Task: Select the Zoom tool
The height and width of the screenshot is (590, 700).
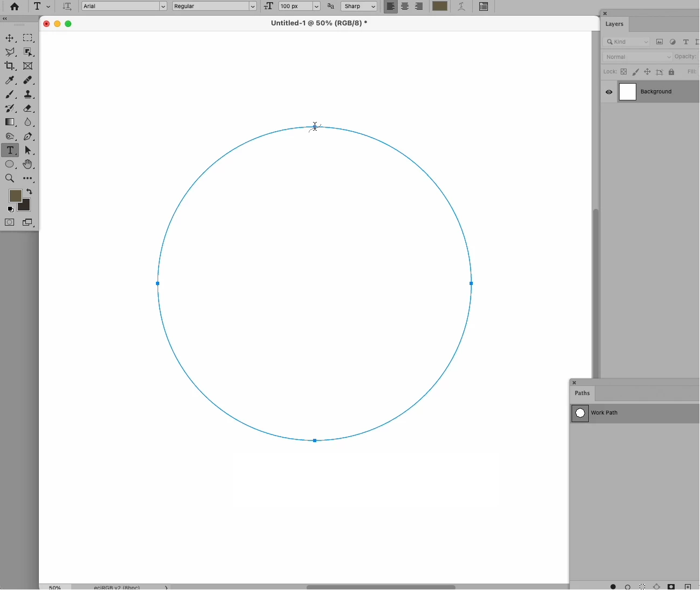Action: (x=10, y=179)
